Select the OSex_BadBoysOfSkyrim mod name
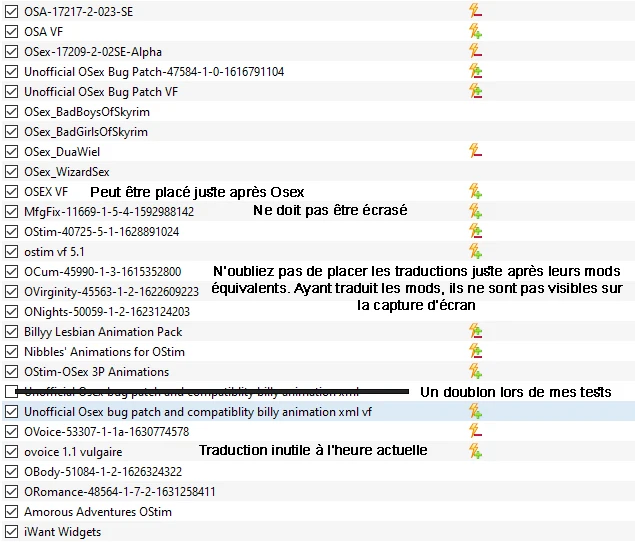The width and height of the screenshot is (635, 542). point(87,112)
